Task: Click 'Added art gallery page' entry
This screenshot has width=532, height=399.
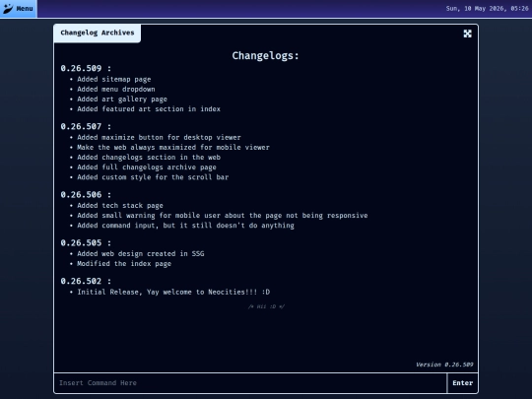Action: pos(122,100)
